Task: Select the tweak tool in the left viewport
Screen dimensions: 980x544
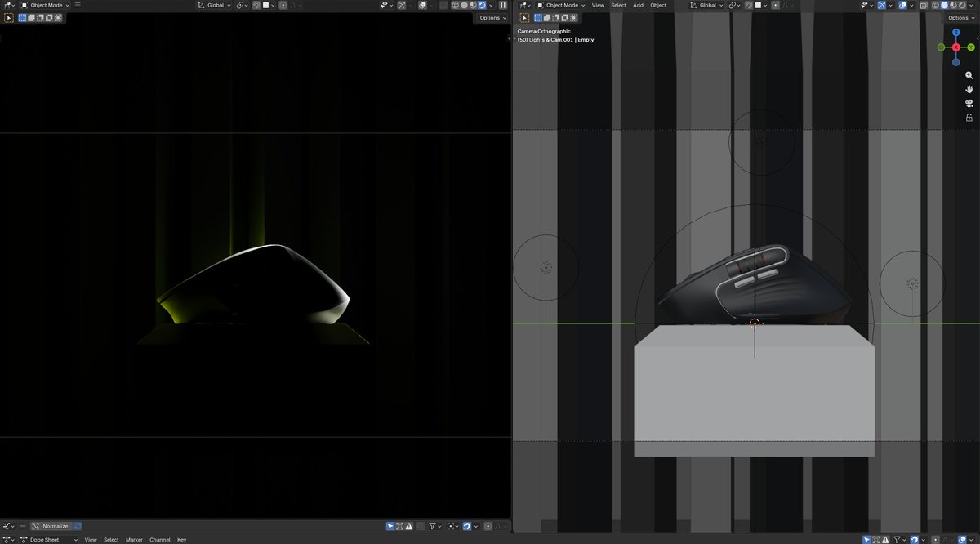Action: (x=9, y=17)
